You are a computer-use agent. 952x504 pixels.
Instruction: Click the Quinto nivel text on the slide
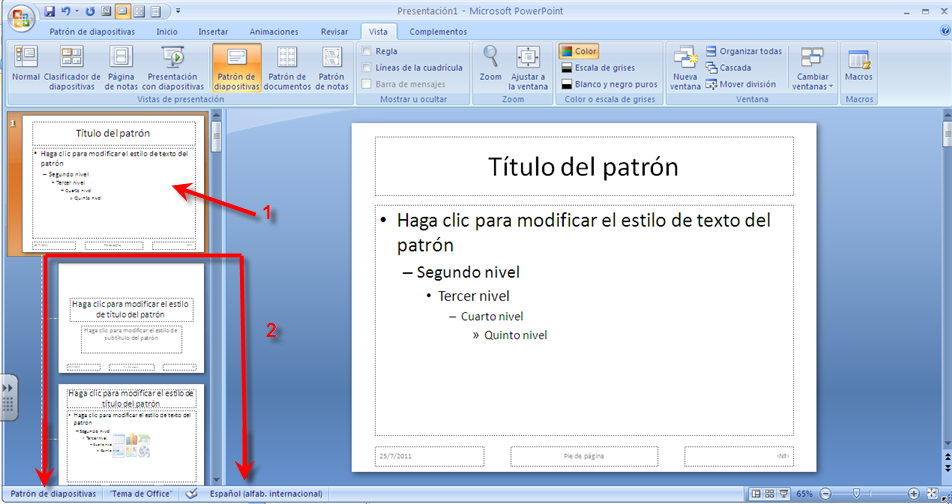point(515,335)
